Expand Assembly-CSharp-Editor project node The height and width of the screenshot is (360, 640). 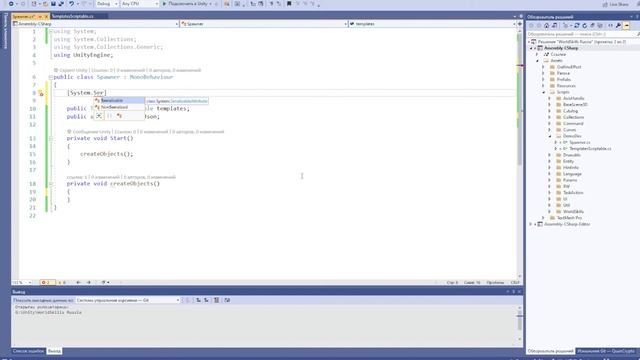click(531, 224)
